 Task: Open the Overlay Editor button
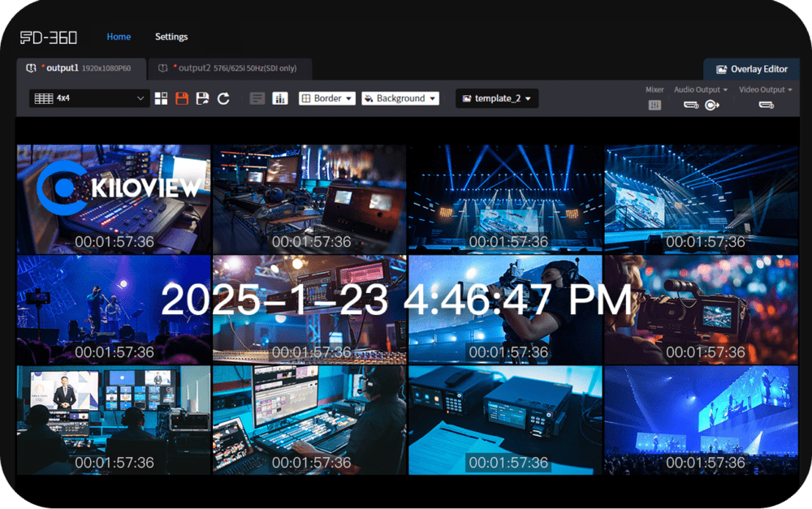coord(751,70)
